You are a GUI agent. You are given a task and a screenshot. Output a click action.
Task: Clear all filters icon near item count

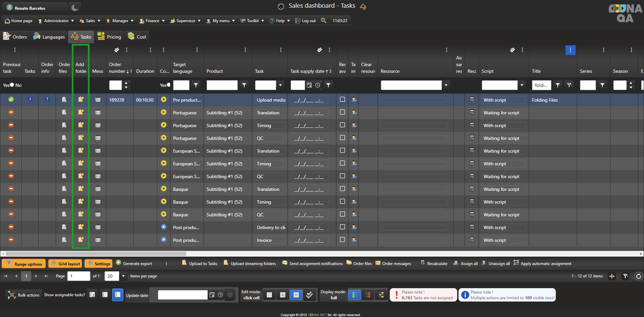pos(625,276)
